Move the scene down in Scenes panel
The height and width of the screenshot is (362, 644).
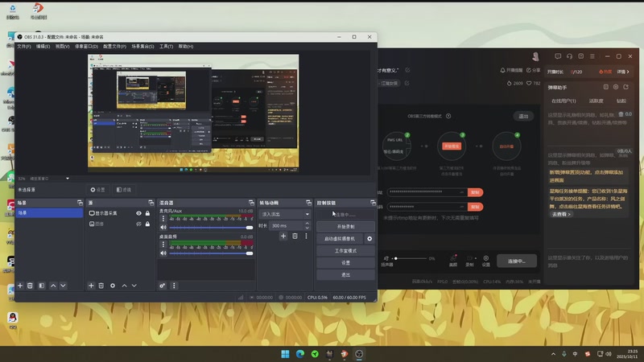point(63,286)
